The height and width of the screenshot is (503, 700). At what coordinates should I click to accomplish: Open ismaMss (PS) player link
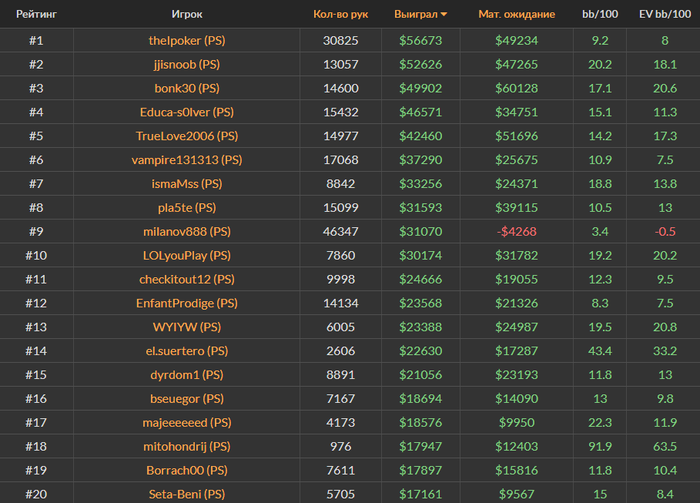(x=187, y=184)
